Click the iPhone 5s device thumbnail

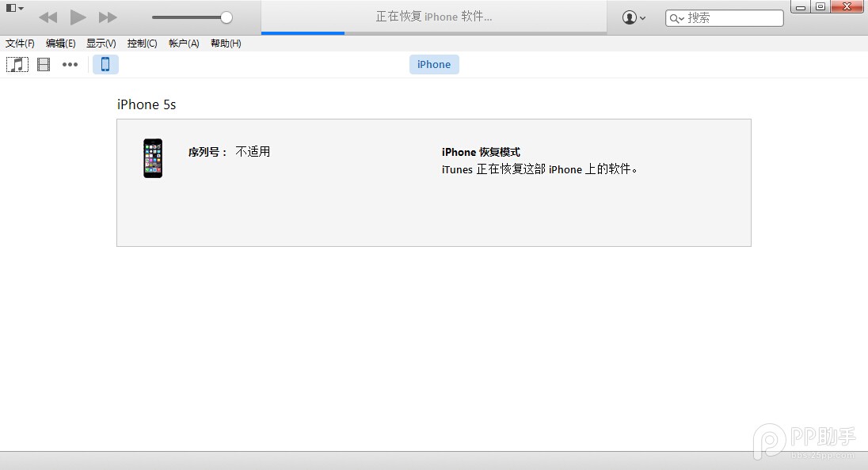click(153, 158)
